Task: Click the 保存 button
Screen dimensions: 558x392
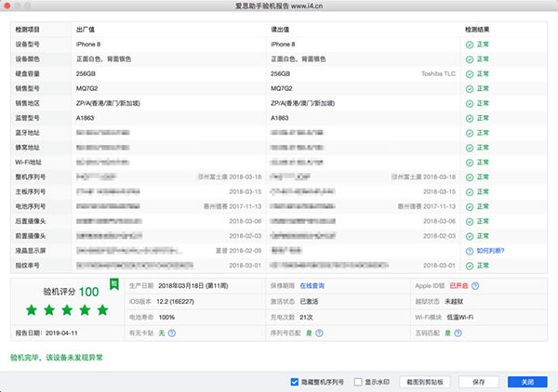Action: 478,381
